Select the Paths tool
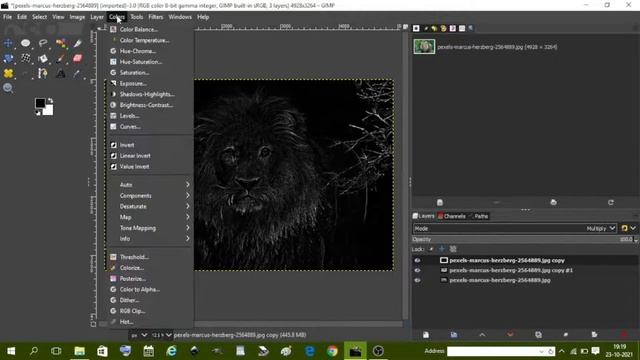Screen dimensions: 640x360 43,73
